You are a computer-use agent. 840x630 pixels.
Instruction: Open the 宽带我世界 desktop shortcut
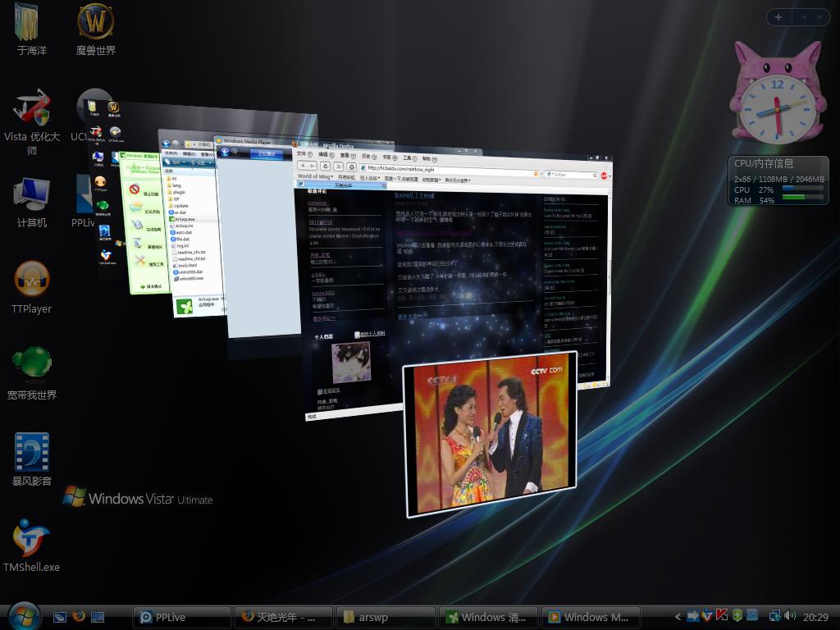(x=32, y=366)
